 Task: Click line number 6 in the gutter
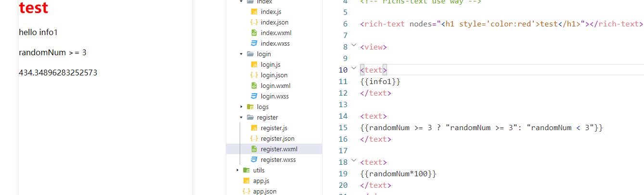[345, 24]
